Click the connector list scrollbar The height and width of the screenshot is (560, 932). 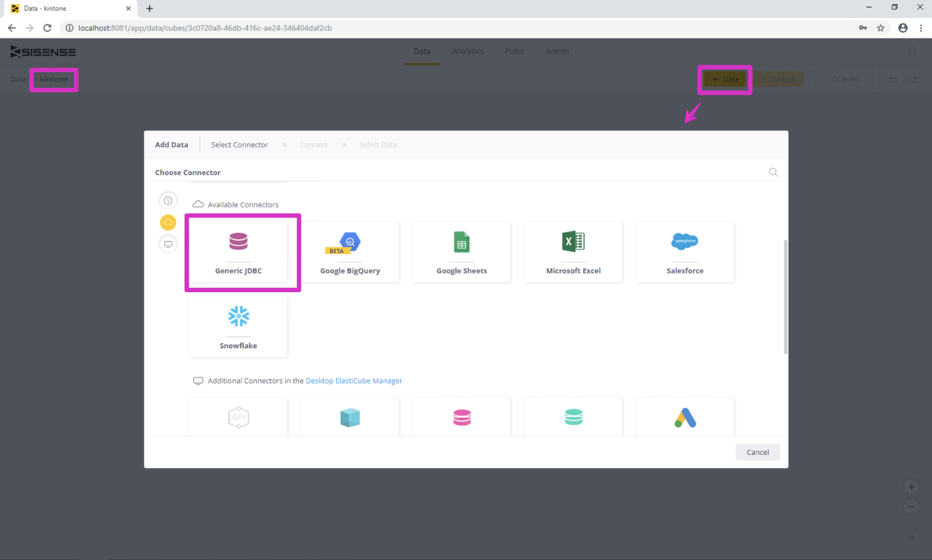pos(785,297)
